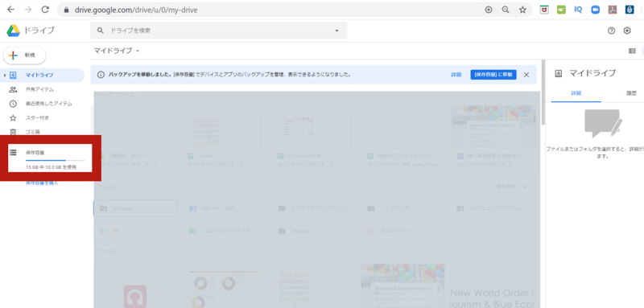
Task: Open search options dropdown arrow
Action: tap(336, 31)
